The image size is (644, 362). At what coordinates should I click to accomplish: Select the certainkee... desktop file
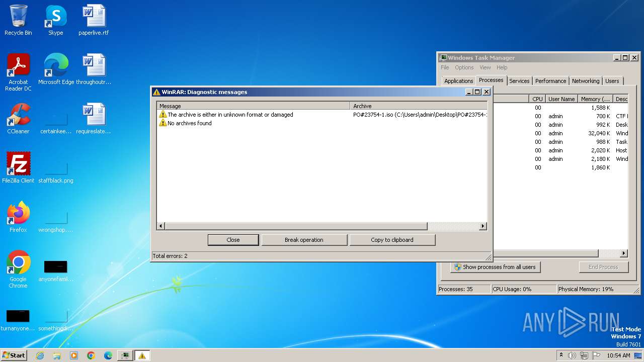(56, 123)
